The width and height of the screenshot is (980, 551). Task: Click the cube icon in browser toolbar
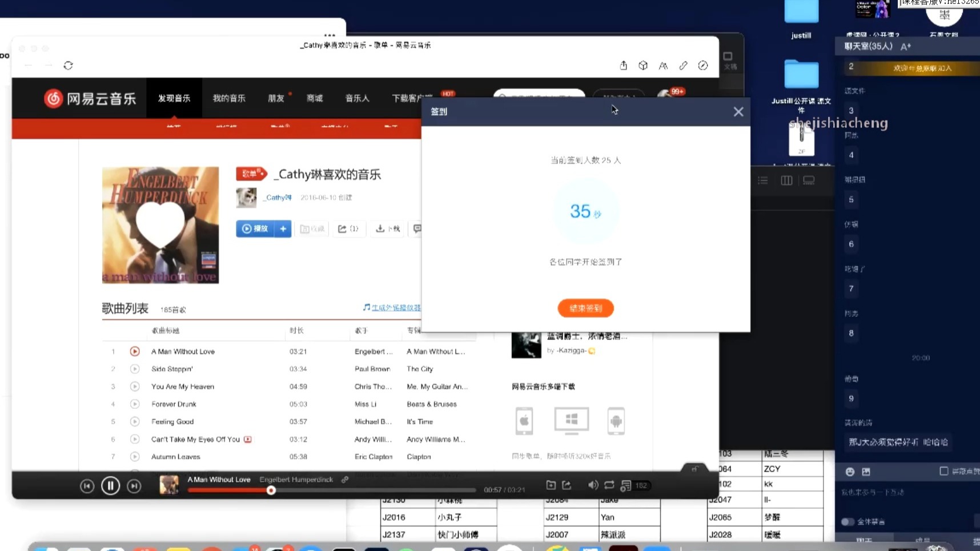(643, 66)
